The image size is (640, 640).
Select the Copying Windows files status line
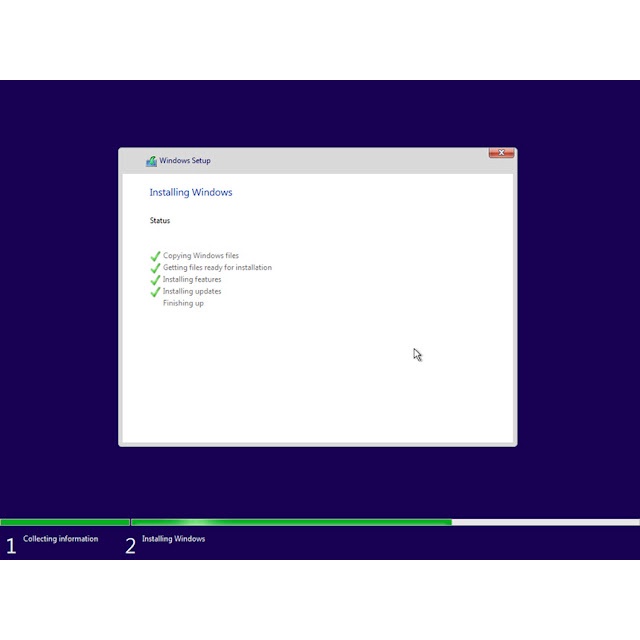[x=201, y=256]
